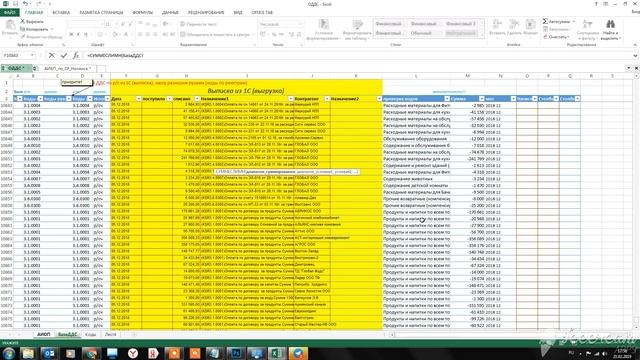Confirm formula entry with checkmark button
The image size is (640, 360).
[x=64, y=55]
